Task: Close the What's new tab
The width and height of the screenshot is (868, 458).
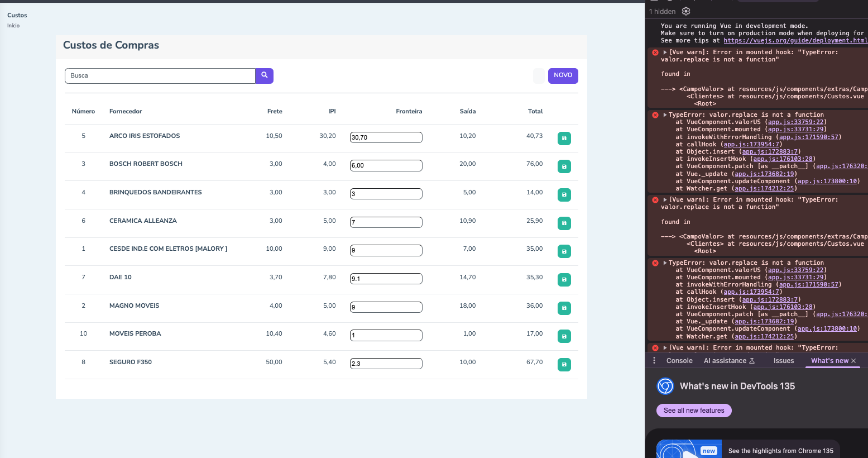Action: tap(853, 361)
